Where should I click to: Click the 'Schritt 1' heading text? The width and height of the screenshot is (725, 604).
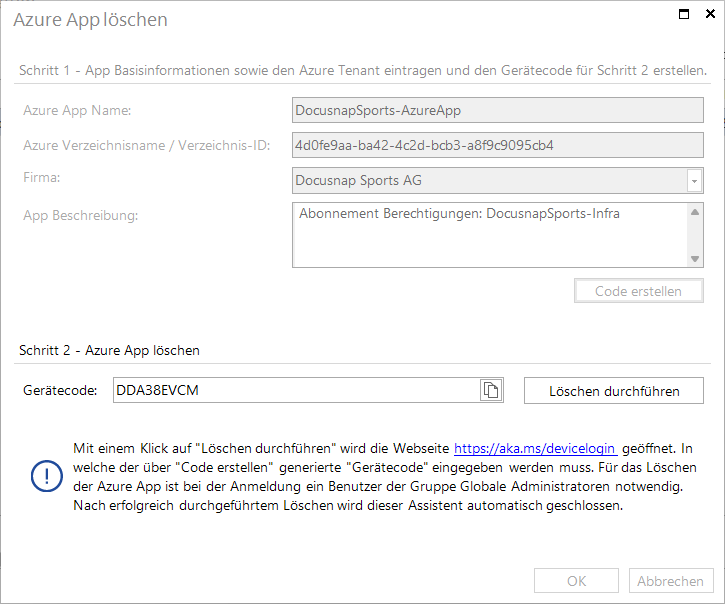pos(363,70)
